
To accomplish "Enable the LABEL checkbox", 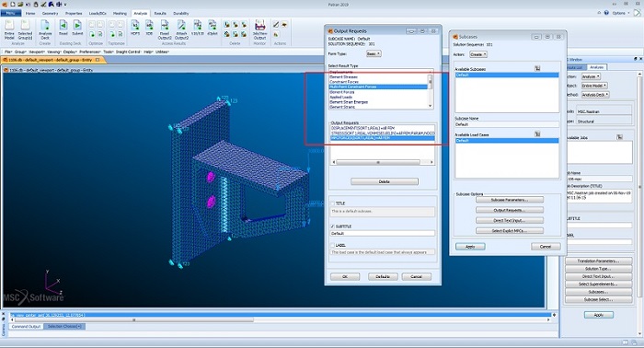I will click(333, 245).
